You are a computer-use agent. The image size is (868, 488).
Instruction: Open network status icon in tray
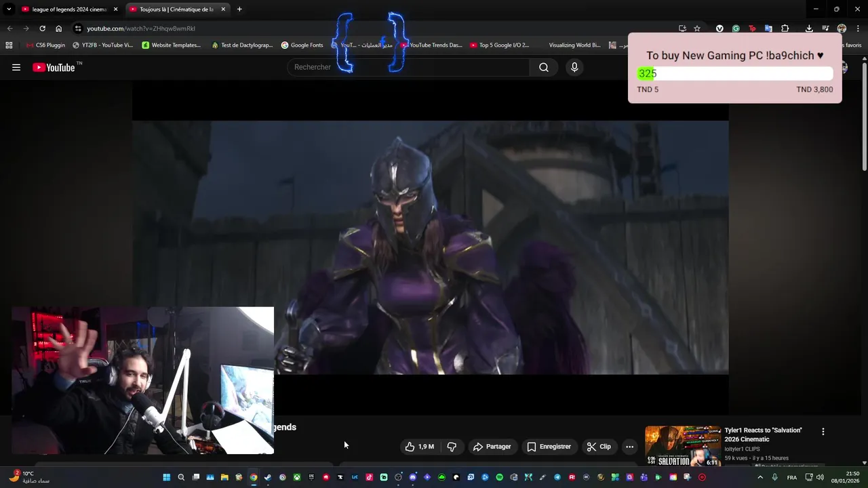(x=809, y=477)
